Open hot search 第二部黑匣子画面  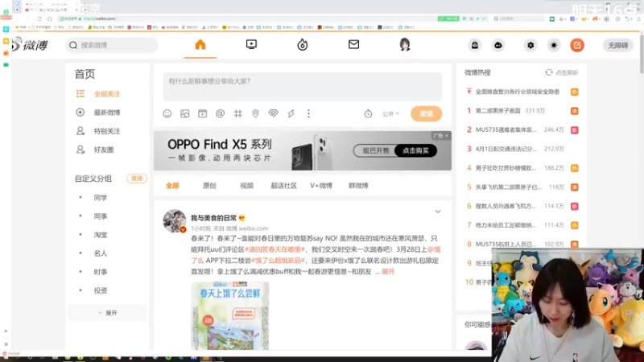pyautogui.click(x=497, y=111)
